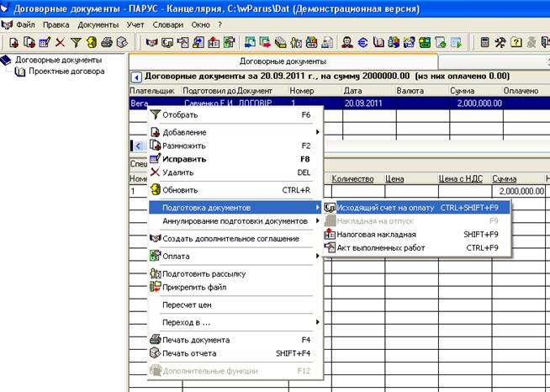The height and width of the screenshot is (392, 550).
Task: Open the Файл menu
Action: [x=25, y=25]
